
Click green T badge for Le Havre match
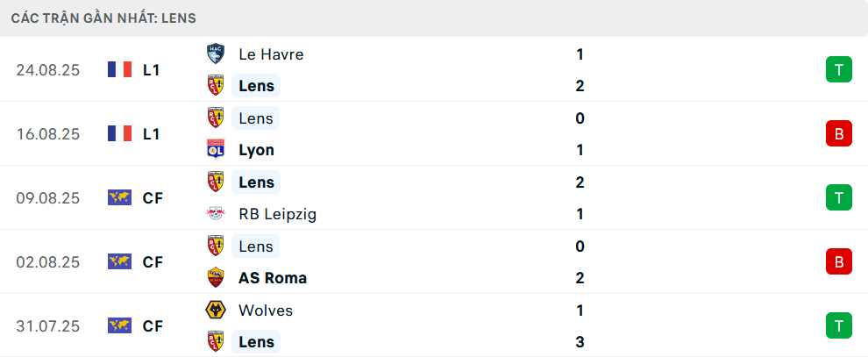point(838,69)
